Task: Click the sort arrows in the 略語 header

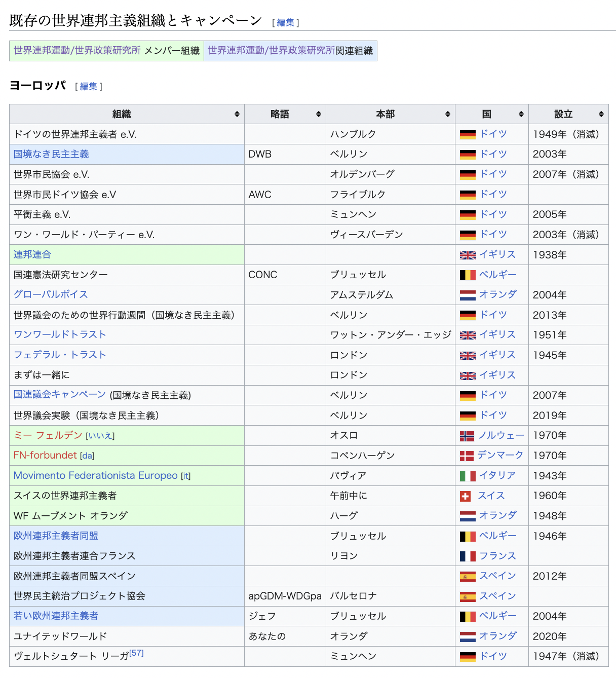Action: pyautogui.click(x=318, y=114)
